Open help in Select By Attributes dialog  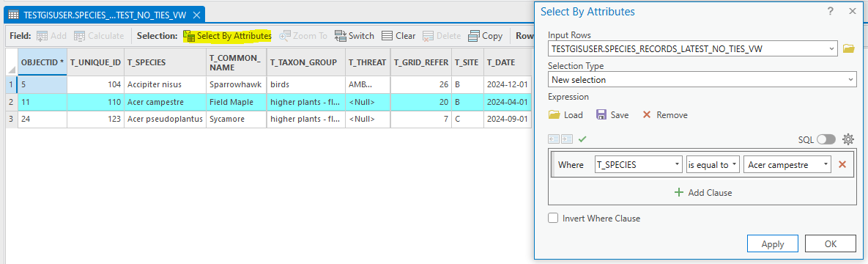[x=831, y=11]
